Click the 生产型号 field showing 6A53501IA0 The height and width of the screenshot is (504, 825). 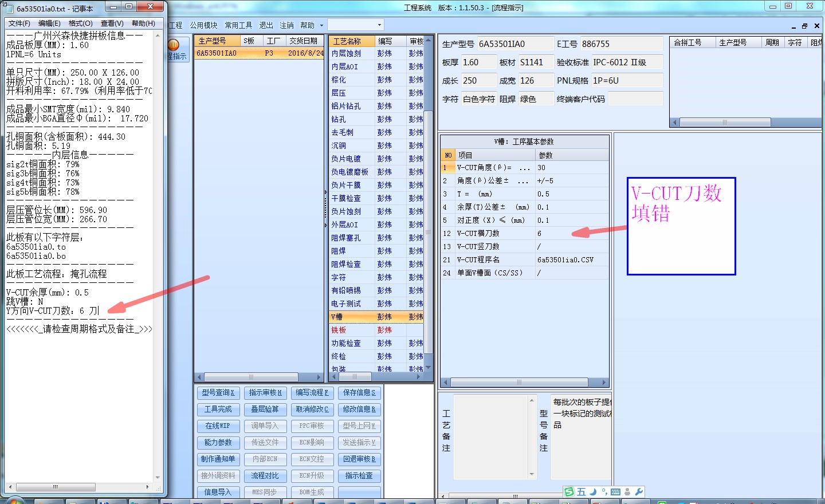(x=514, y=44)
